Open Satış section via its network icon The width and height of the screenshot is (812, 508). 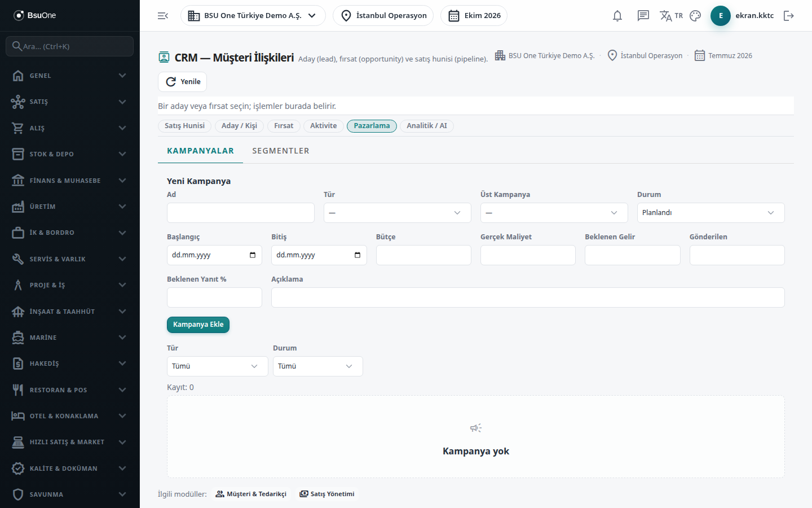coord(18,102)
